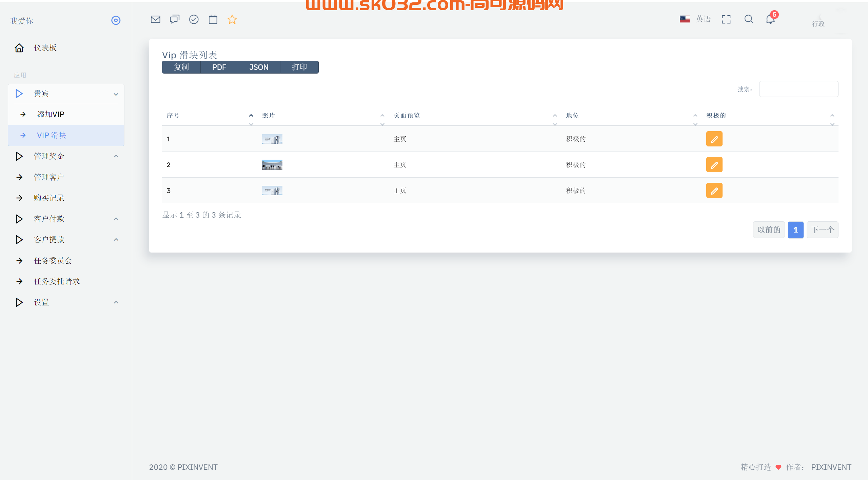Open the notification bell with 5 badge
868x480 pixels.
click(771, 19)
